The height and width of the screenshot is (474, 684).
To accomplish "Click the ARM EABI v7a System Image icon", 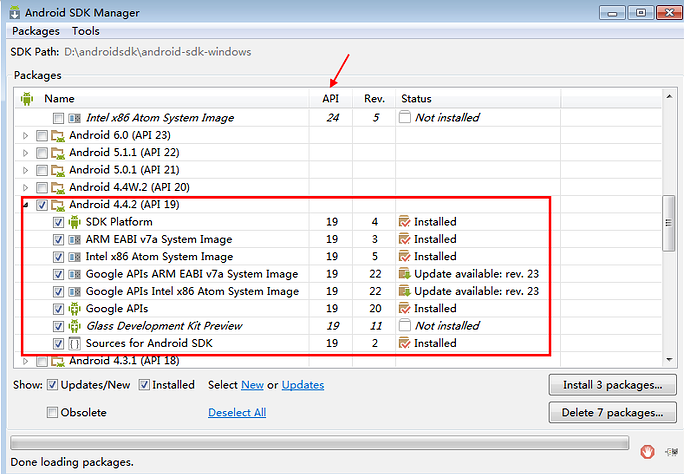I will (75, 240).
